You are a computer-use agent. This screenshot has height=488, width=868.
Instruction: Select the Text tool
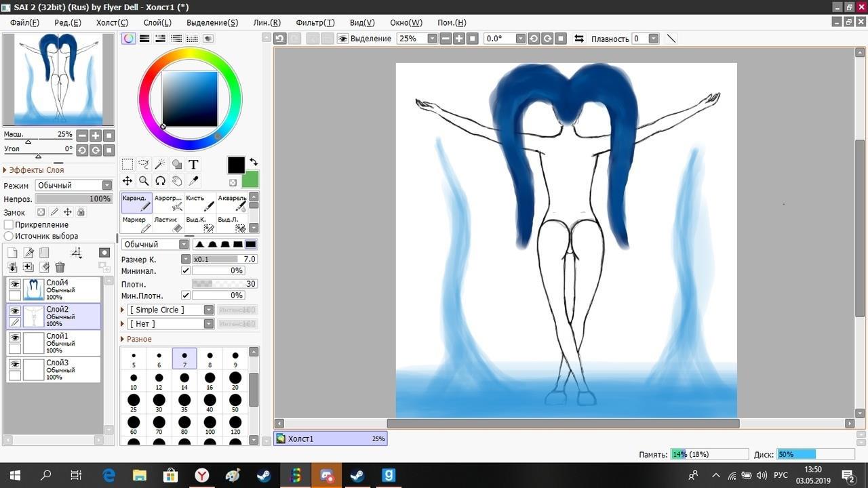[193, 164]
